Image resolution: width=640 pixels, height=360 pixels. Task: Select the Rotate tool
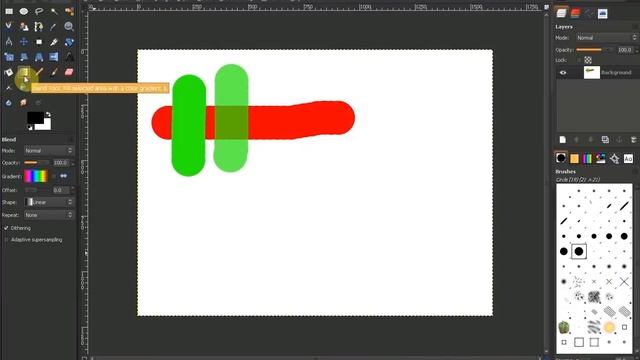coord(69,42)
